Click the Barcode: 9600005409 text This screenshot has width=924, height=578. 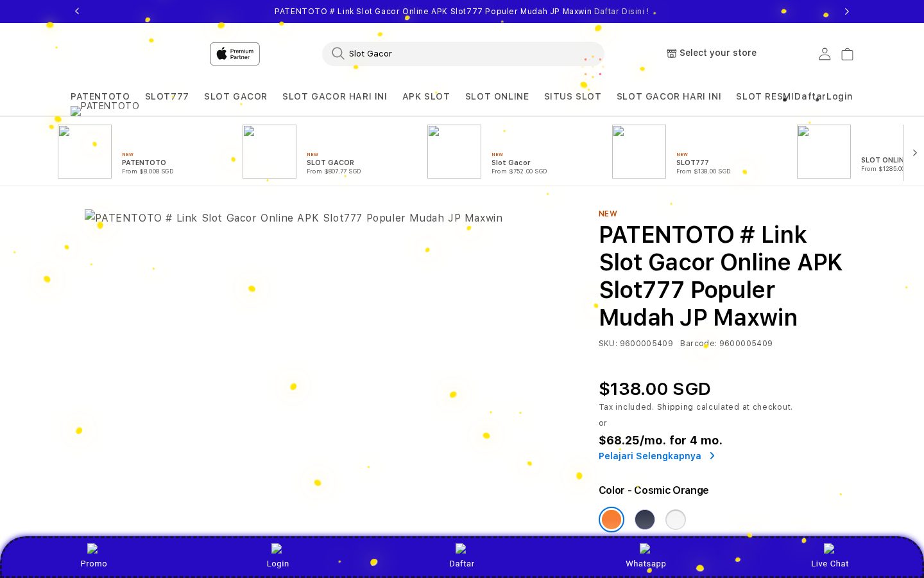(x=726, y=344)
